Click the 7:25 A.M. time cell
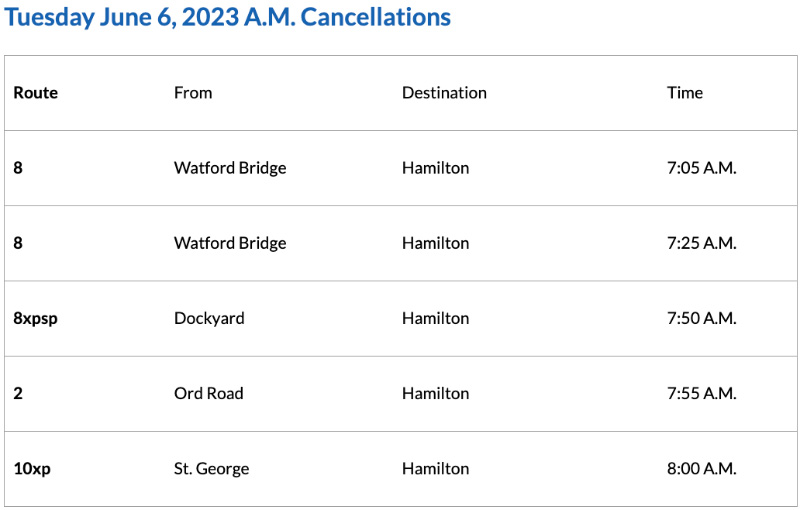 (701, 243)
